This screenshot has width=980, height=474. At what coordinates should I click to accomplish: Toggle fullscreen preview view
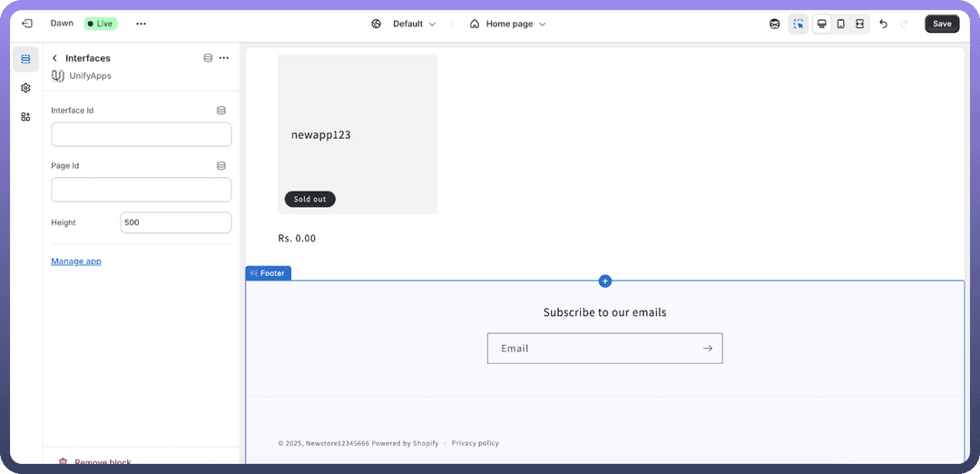(x=859, y=24)
